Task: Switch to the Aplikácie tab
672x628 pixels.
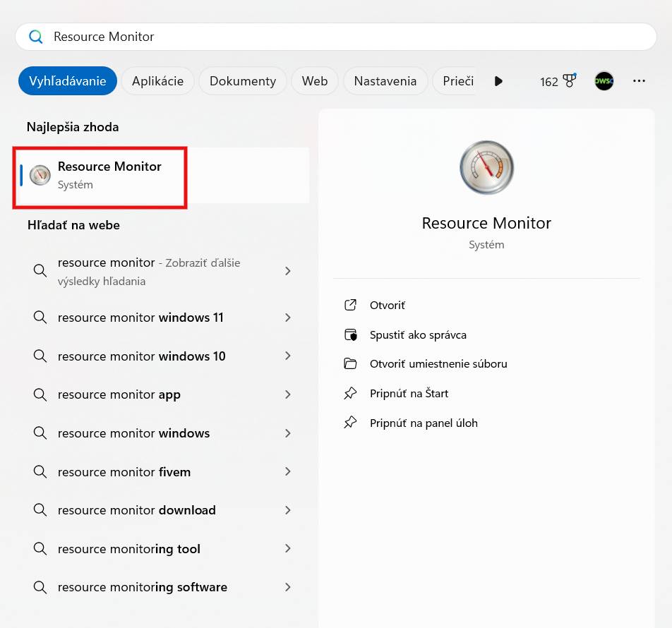Action: [x=157, y=81]
